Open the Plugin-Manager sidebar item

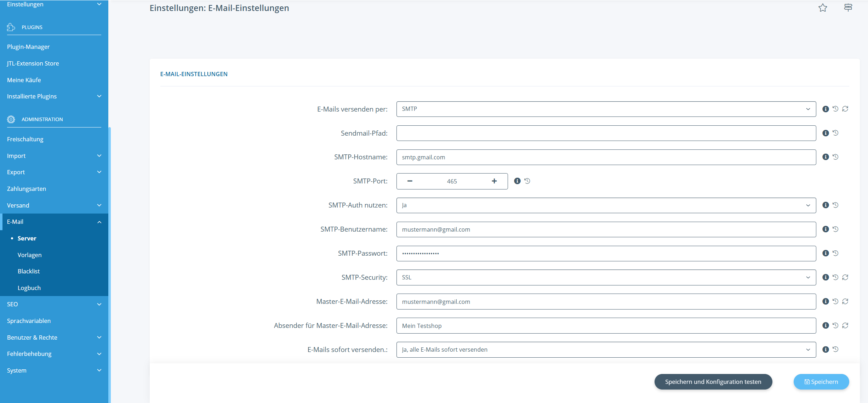28,47
